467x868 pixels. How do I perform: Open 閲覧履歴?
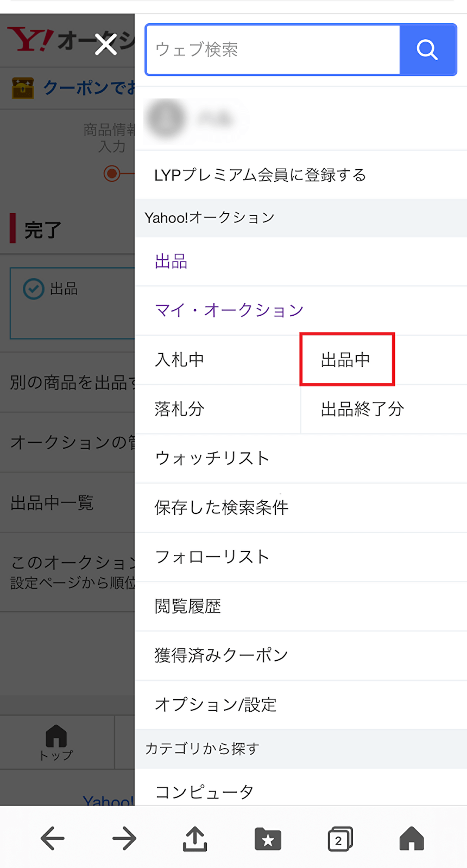(x=301, y=607)
